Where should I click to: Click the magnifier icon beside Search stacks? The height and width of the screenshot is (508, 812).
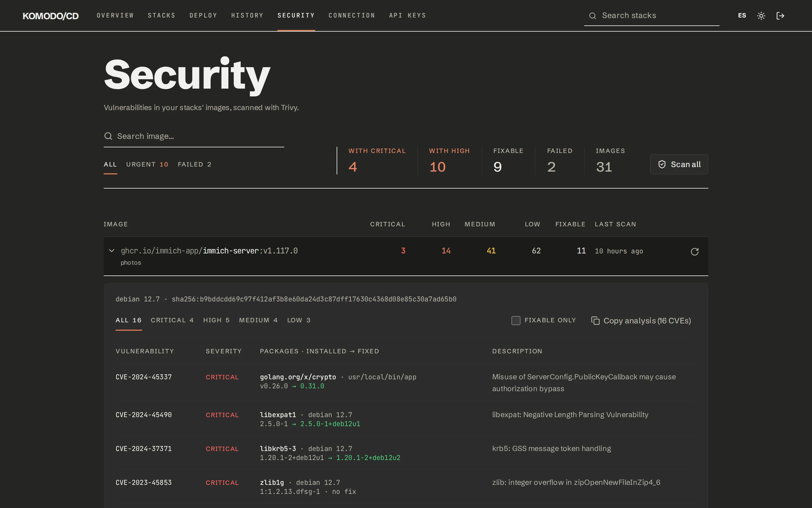pos(593,16)
